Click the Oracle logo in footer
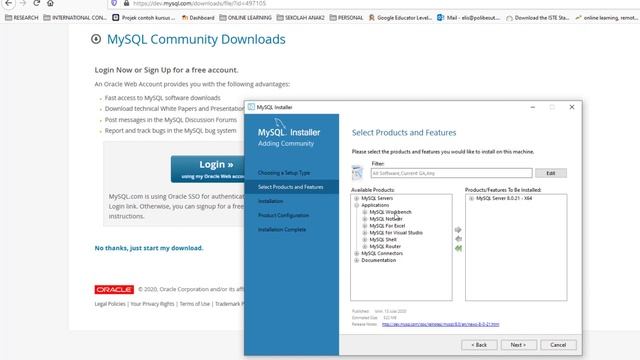This screenshot has height=360, width=640. [x=114, y=289]
